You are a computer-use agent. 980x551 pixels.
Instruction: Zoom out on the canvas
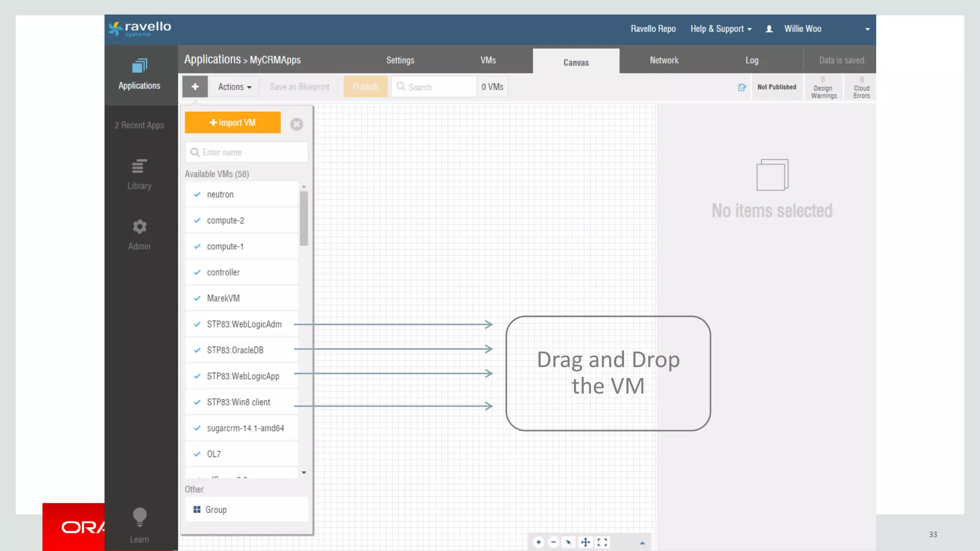pyautogui.click(x=553, y=542)
